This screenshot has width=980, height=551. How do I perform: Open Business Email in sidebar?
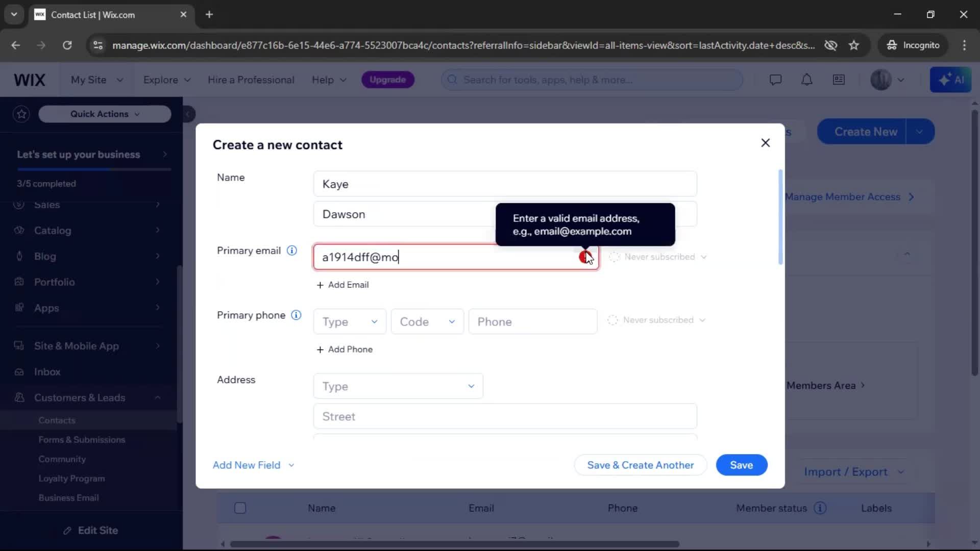[x=68, y=498]
